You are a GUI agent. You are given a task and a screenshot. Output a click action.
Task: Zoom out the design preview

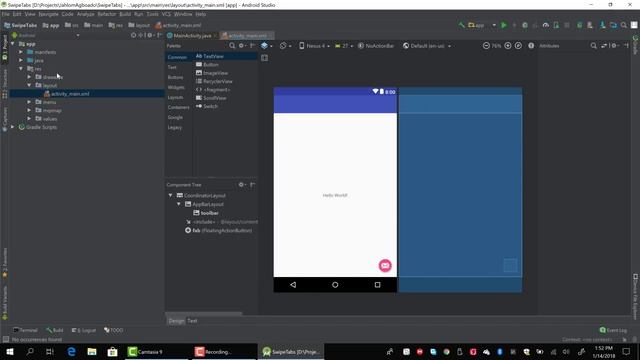[486, 46]
